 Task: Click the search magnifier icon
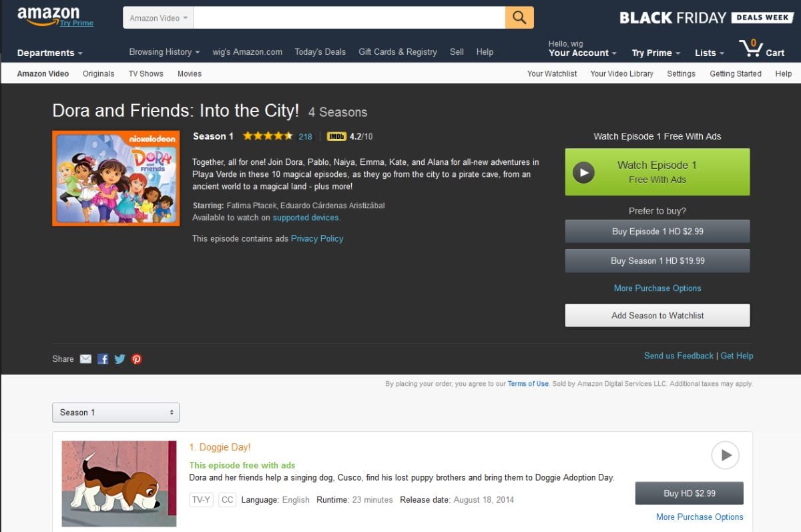(x=519, y=17)
